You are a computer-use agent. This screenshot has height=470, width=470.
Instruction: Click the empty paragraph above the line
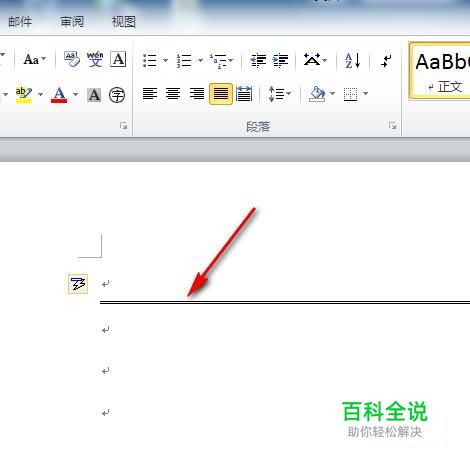[106, 284]
